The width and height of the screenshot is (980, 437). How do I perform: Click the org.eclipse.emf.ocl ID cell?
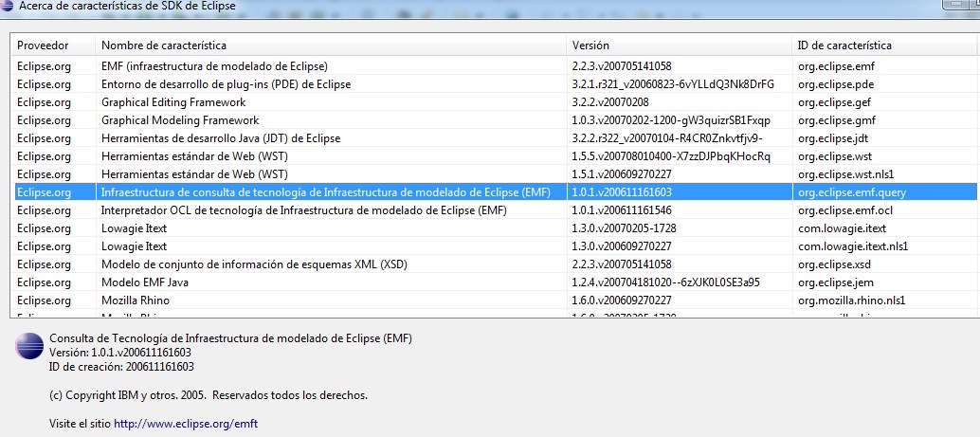coord(844,210)
